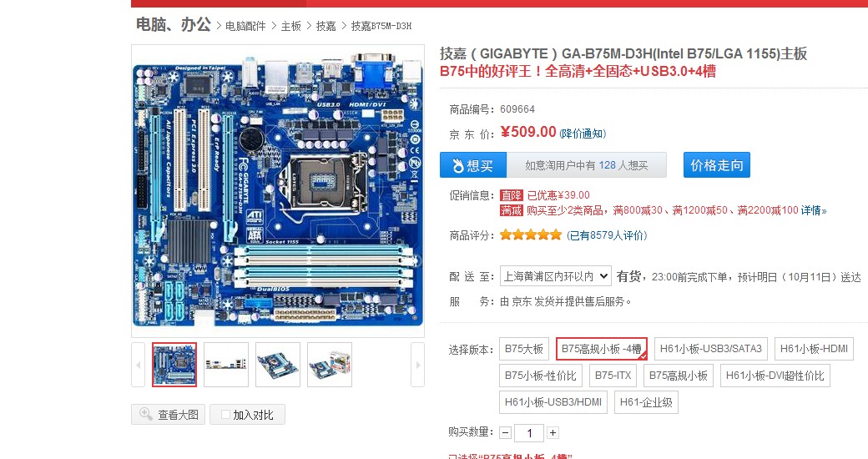Click the magnifier icon beside 查看大图

point(145,414)
